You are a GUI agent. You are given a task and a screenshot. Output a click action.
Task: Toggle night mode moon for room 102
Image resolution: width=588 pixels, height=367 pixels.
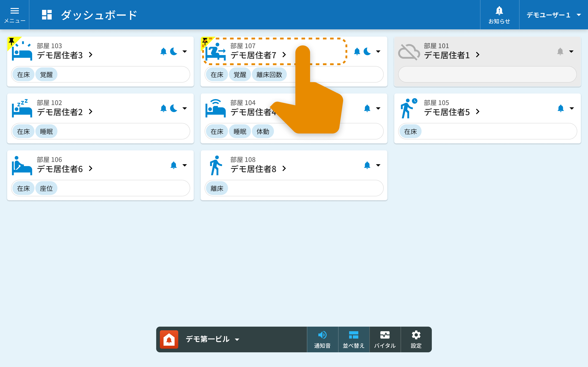(174, 108)
